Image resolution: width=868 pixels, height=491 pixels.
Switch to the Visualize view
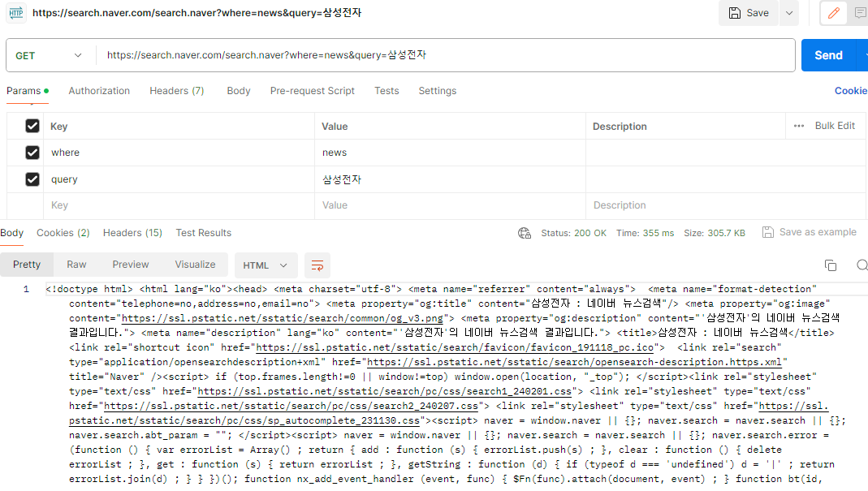click(x=195, y=265)
